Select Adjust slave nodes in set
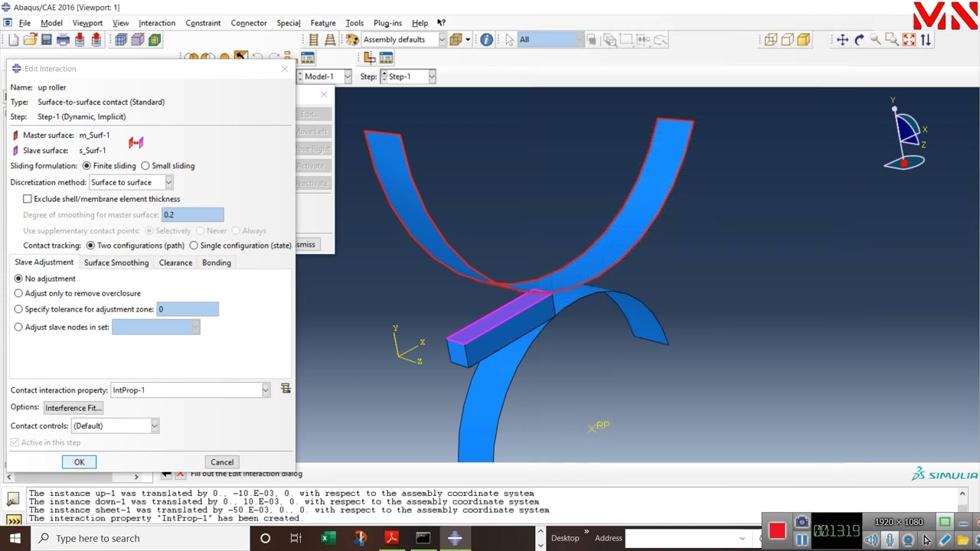 pos(19,327)
